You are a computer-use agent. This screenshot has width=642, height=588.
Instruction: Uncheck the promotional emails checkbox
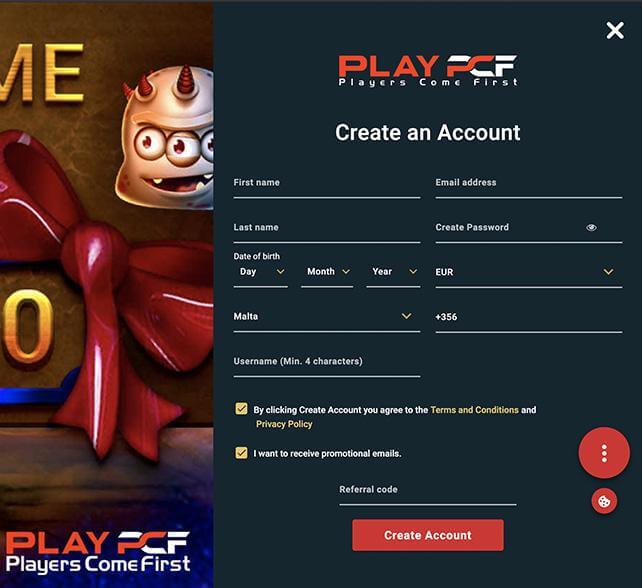[241, 453]
